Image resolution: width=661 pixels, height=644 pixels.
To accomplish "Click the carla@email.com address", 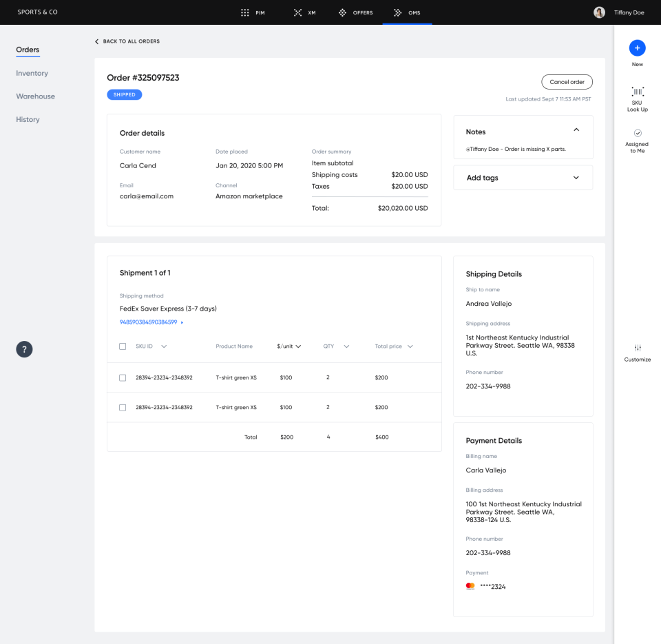I will [146, 196].
